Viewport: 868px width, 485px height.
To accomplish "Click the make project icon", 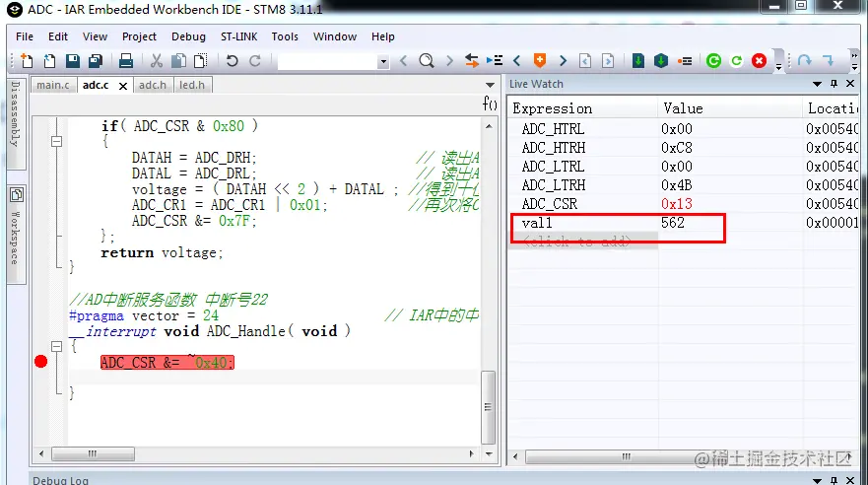I will (x=661, y=60).
